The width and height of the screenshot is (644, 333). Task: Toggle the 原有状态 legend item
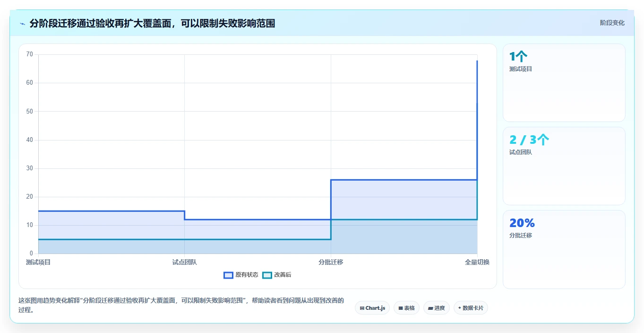(x=241, y=275)
